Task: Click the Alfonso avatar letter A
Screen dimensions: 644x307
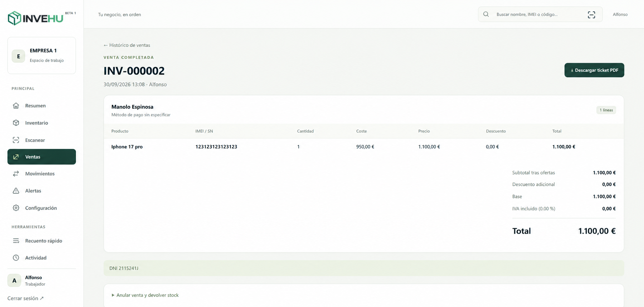Action: coord(14,280)
